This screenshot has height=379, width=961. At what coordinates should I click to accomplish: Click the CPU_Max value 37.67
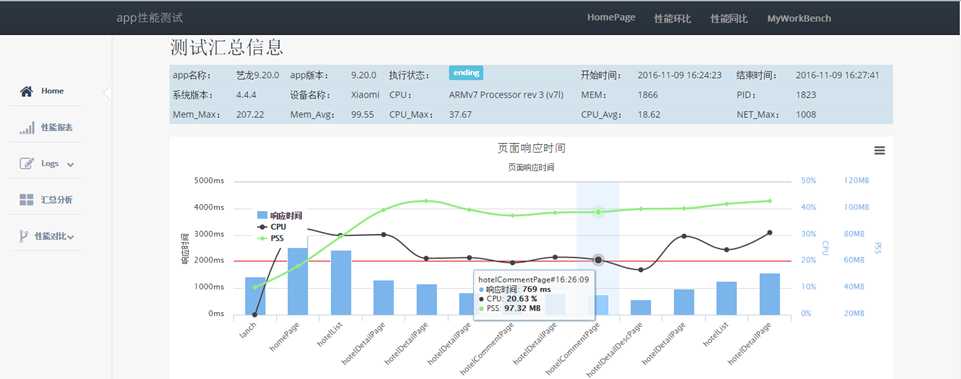click(x=460, y=115)
